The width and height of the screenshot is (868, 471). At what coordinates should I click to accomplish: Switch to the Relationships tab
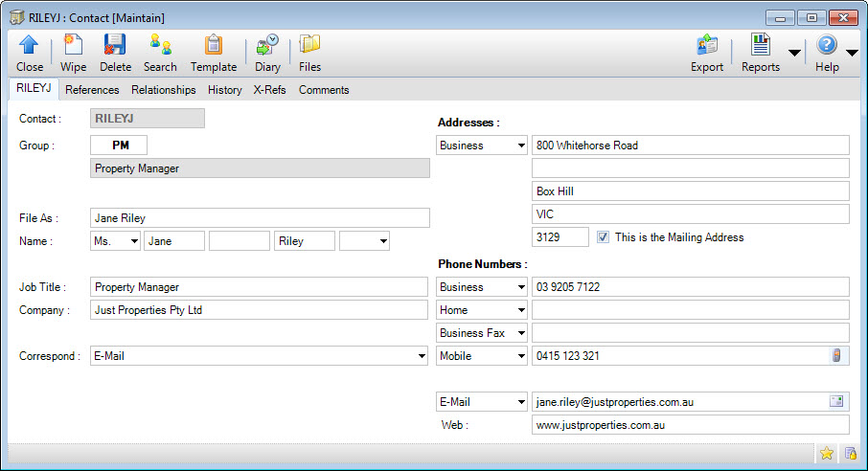163,90
